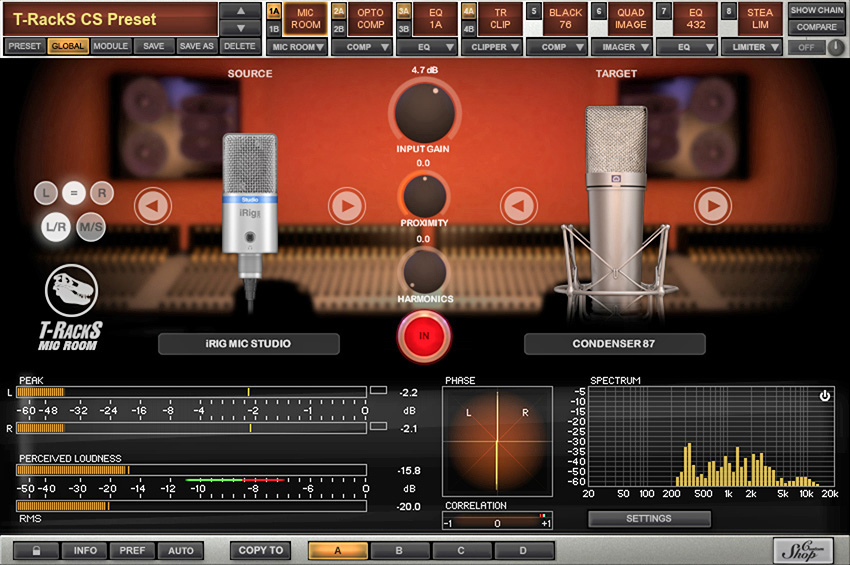Reset the L channel peak clip indicator
The width and height of the screenshot is (850, 565).
pos(378,390)
